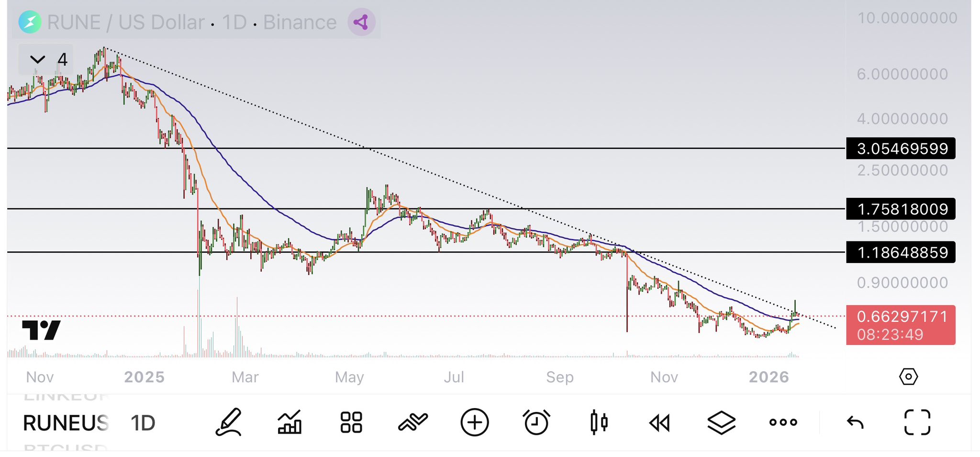
Task: Undo the last action with arrow icon
Action: coord(855,422)
